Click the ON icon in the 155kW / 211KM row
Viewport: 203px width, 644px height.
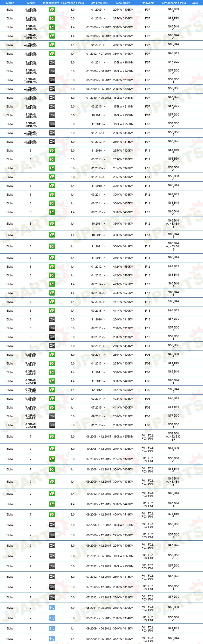pos(52,106)
